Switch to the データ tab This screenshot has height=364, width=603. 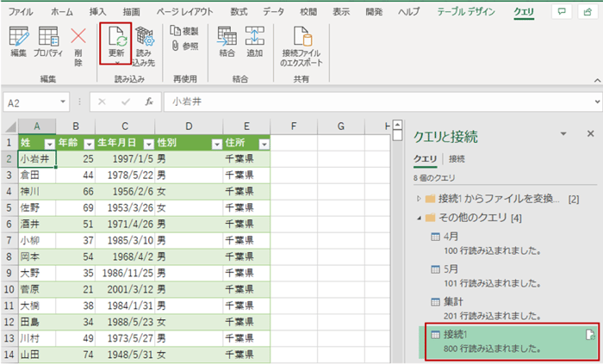274,12
